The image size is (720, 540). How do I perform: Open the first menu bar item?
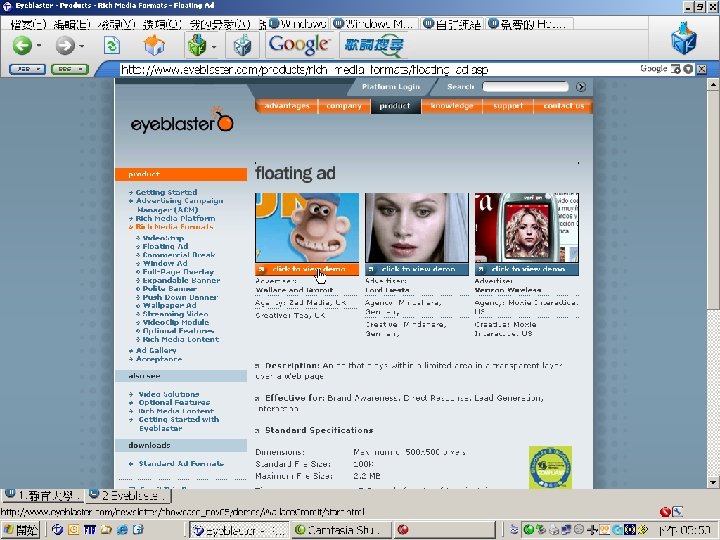(28, 24)
